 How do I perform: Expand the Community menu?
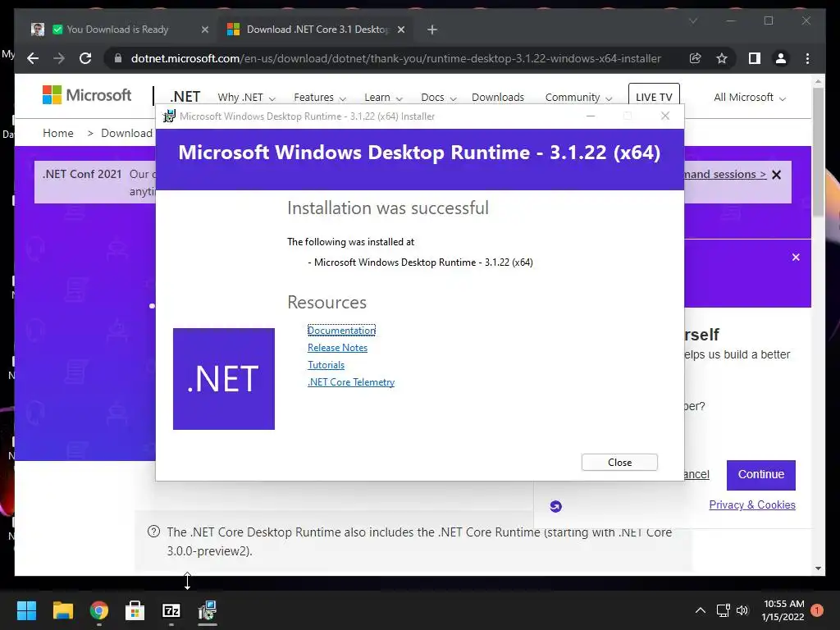click(578, 98)
